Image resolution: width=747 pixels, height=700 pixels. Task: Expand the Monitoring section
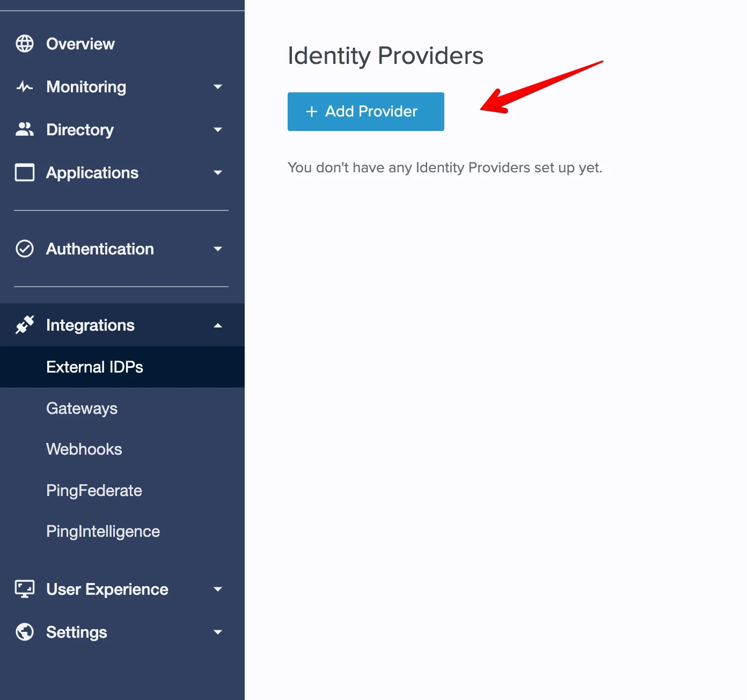click(x=218, y=86)
